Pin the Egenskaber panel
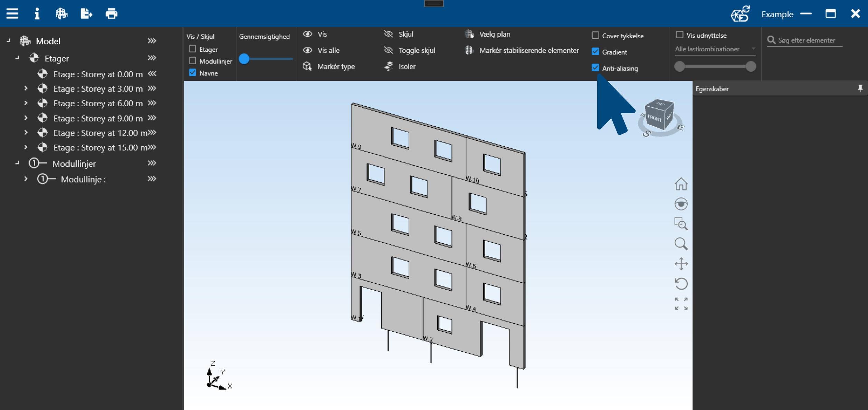 [x=860, y=89]
